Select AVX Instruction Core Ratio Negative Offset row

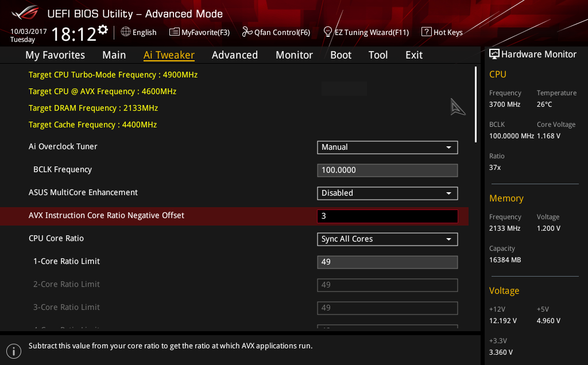point(234,216)
